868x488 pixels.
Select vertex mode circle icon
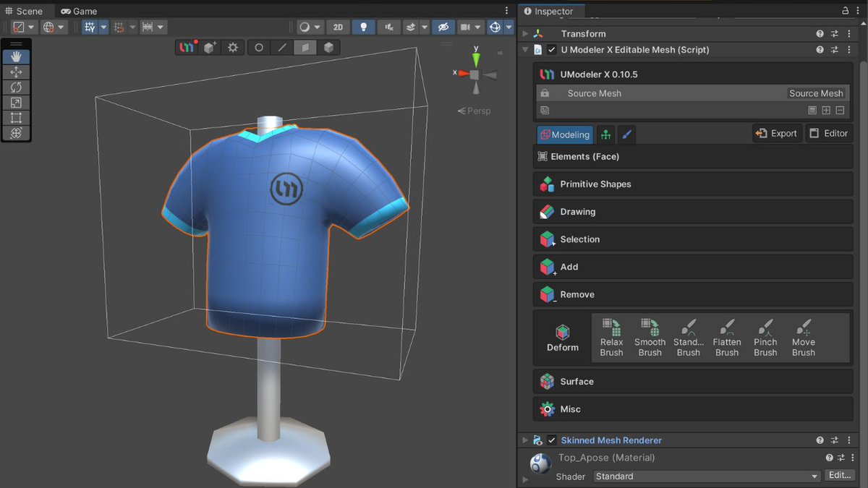pyautogui.click(x=258, y=48)
